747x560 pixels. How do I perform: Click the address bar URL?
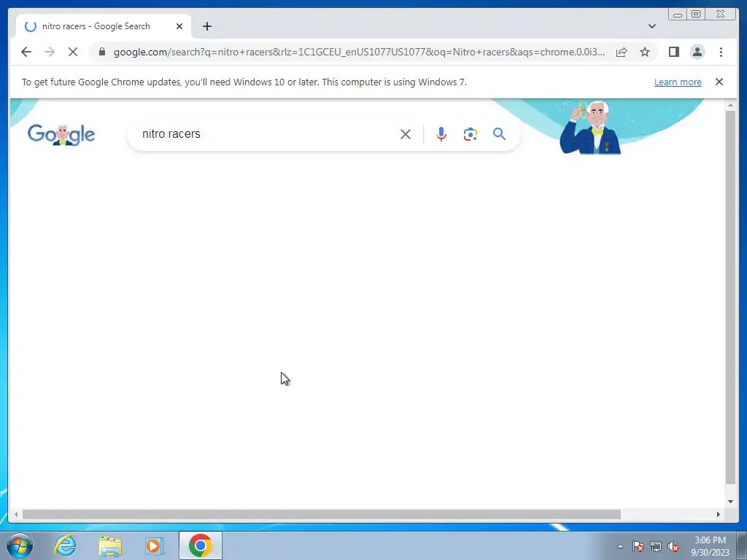point(359,52)
